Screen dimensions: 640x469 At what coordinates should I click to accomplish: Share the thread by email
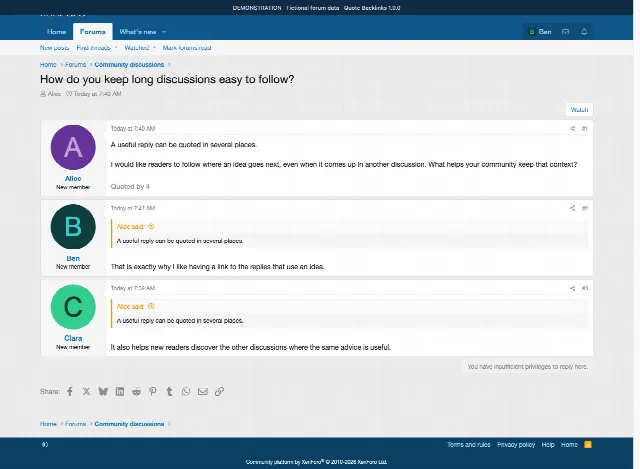(202, 391)
